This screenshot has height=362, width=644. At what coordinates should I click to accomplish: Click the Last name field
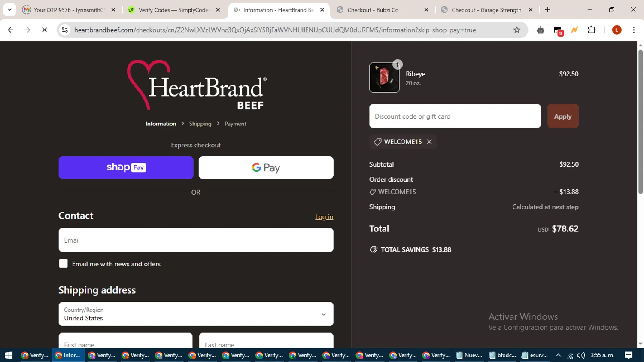coord(266,341)
